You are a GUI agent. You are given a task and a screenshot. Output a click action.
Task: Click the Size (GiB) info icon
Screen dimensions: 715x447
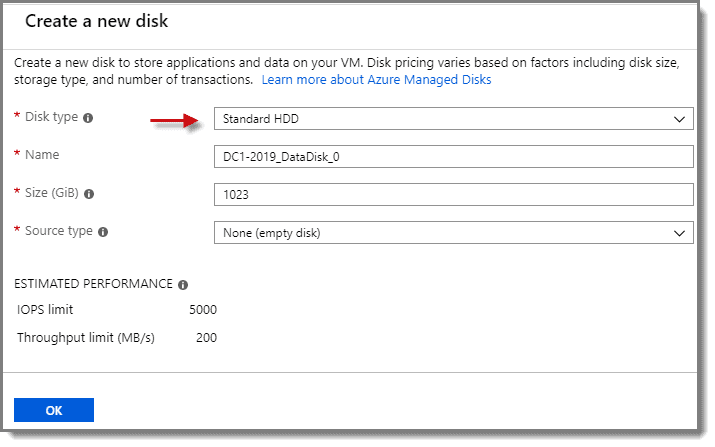coord(89,194)
